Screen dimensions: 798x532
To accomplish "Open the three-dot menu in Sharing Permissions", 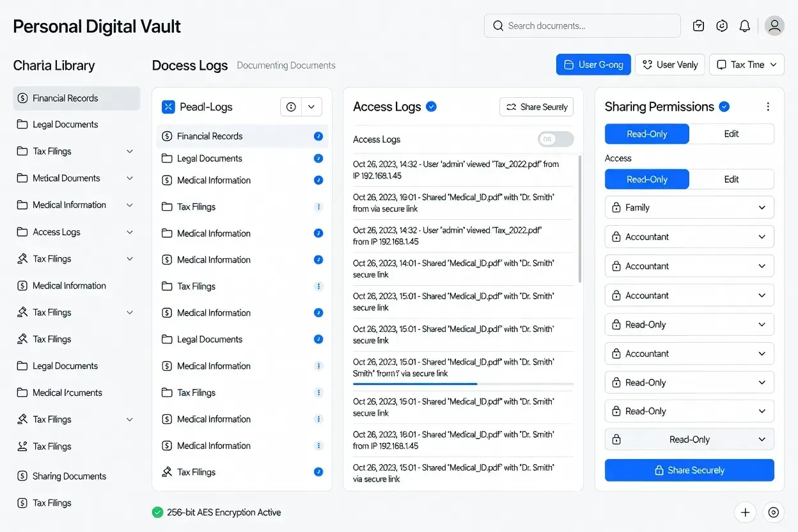I will [x=768, y=107].
